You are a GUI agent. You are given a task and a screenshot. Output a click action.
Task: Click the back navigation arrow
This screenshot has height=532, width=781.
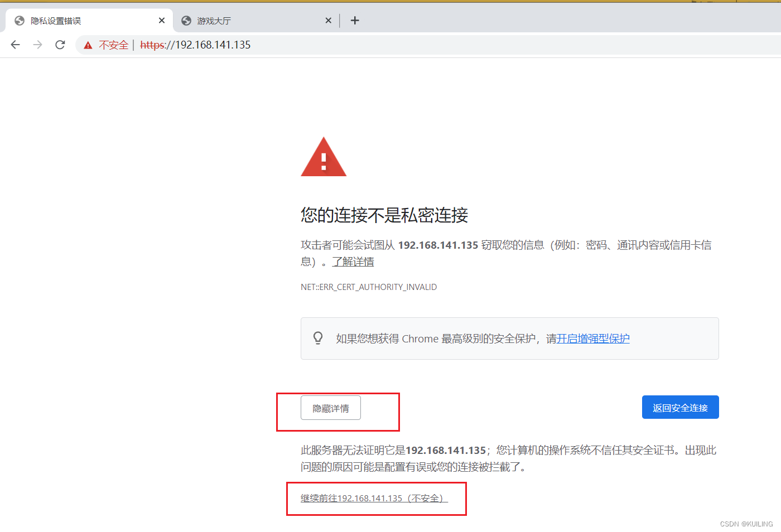15,45
